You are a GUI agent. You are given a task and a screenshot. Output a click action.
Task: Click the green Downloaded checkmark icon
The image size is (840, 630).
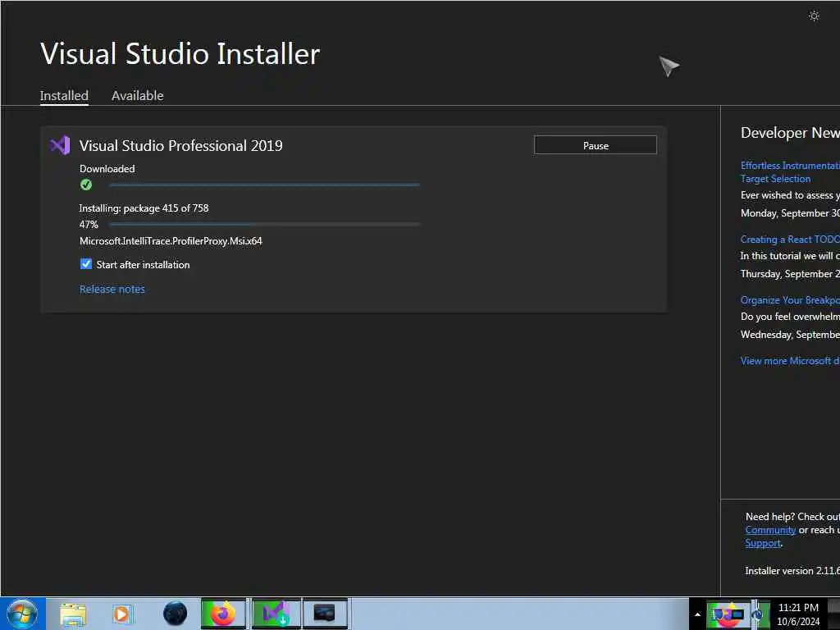[85, 185]
